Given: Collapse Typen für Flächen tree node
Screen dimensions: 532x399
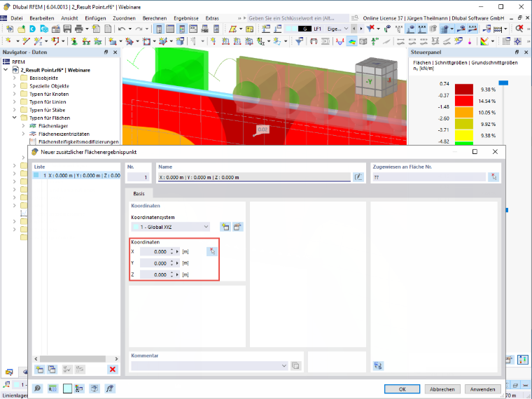Looking at the screenshot, I should (x=14, y=118).
